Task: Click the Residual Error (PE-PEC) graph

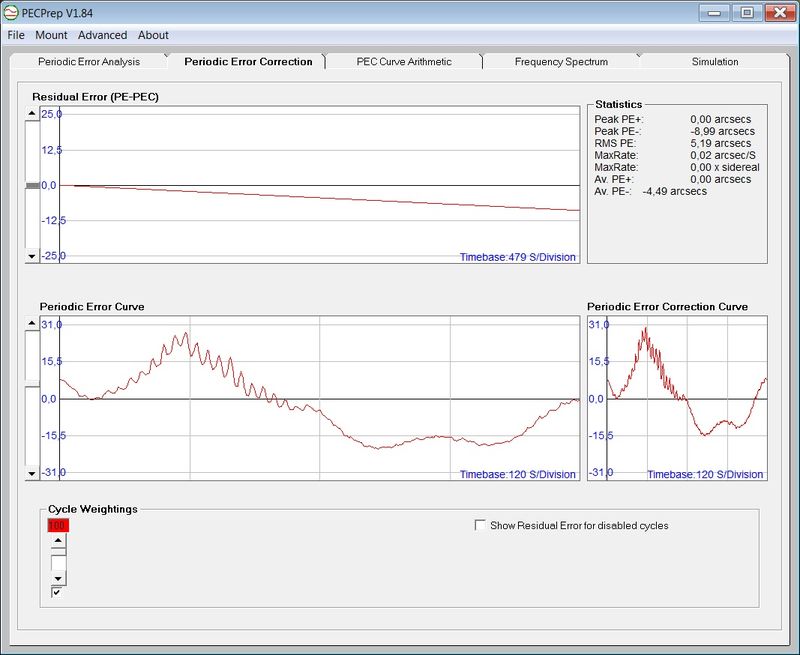Action: [310, 185]
